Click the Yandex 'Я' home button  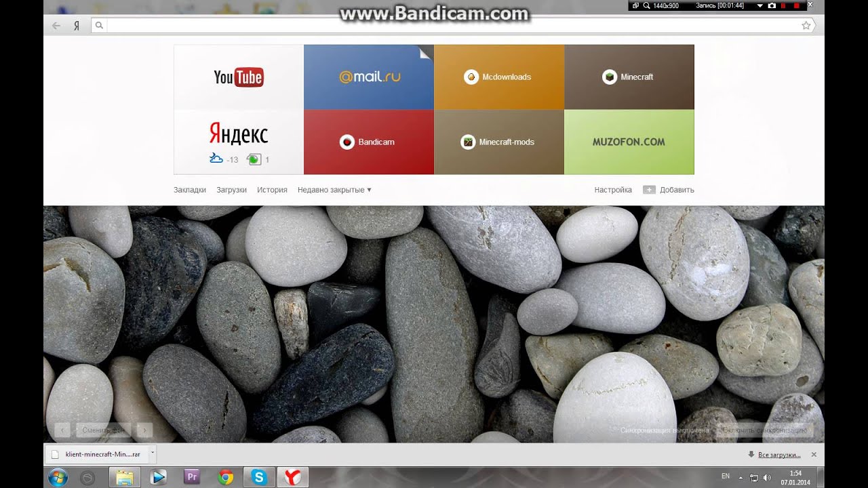click(x=77, y=26)
